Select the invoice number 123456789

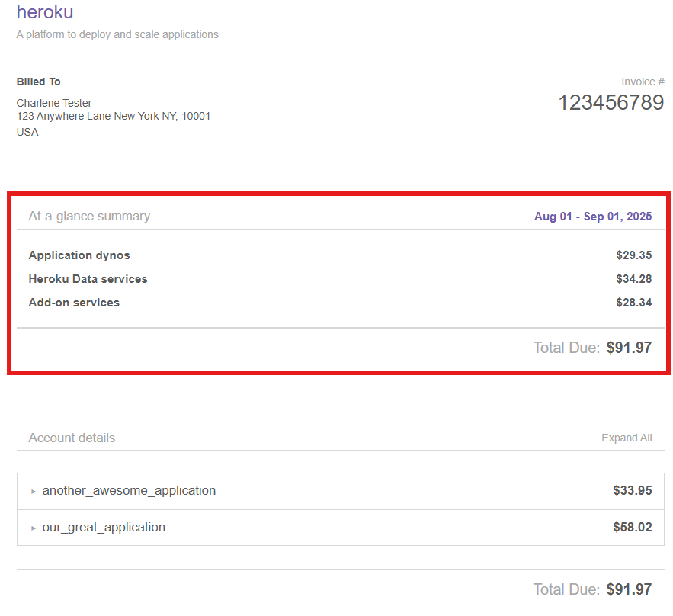tap(611, 103)
